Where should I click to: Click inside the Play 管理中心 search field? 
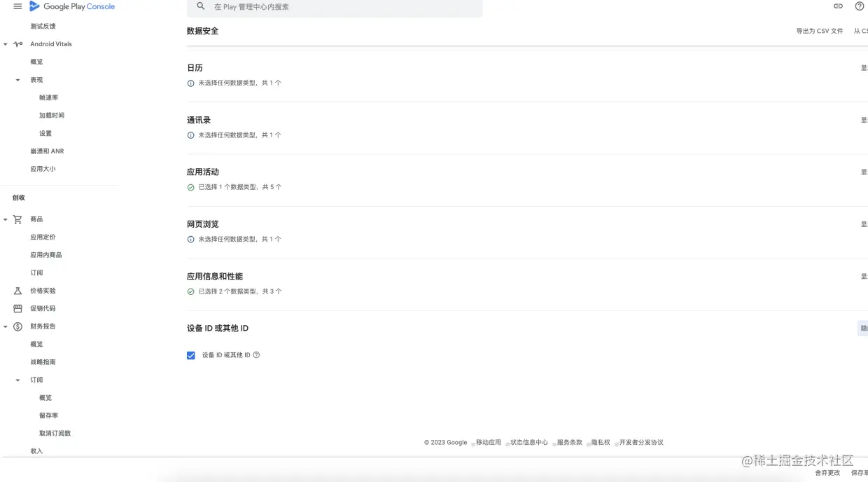315,8
